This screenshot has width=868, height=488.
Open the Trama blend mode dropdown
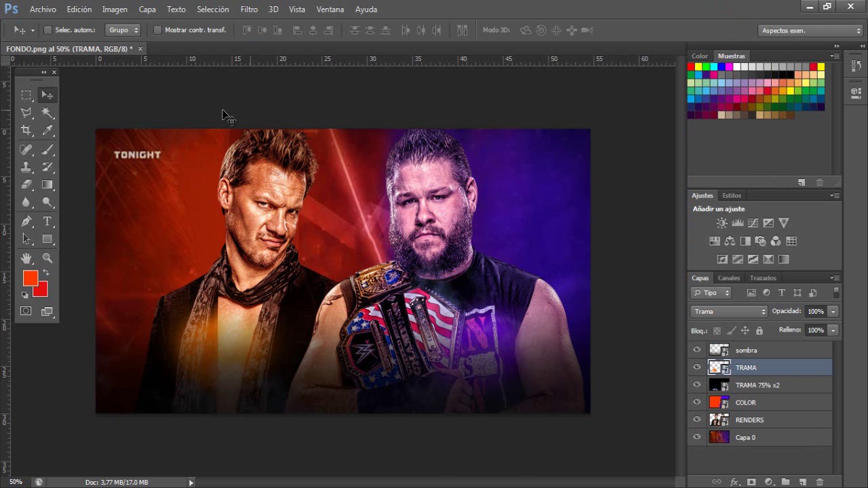(729, 312)
